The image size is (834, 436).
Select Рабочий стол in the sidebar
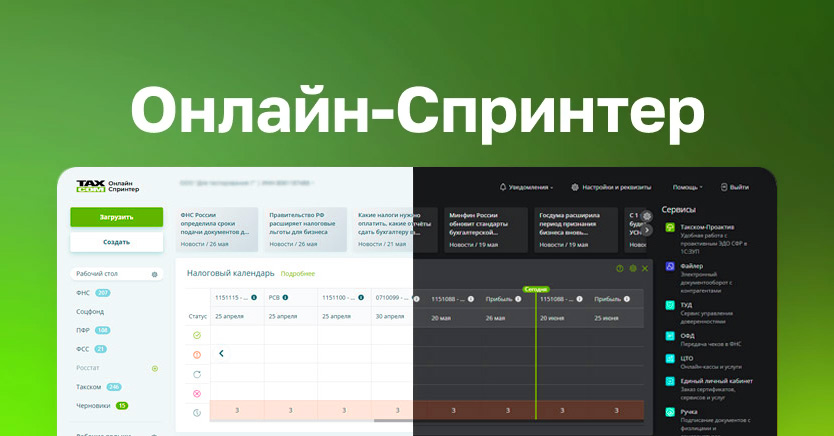[x=116, y=274]
